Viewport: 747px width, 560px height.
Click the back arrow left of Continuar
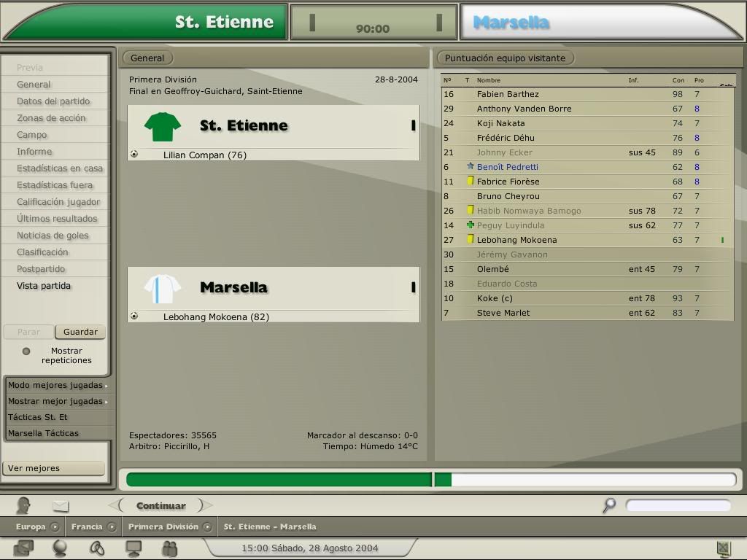tap(115, 505)
